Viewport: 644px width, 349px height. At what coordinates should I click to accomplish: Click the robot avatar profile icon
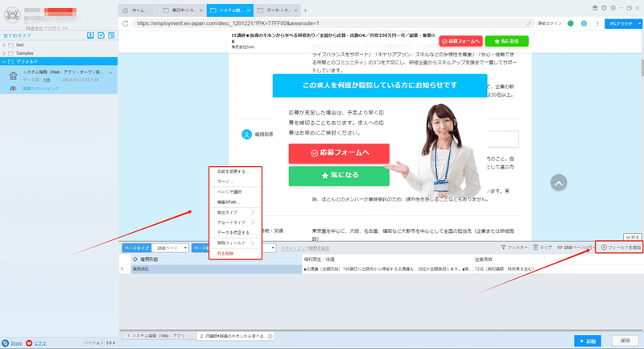click(x=12, y=15)
